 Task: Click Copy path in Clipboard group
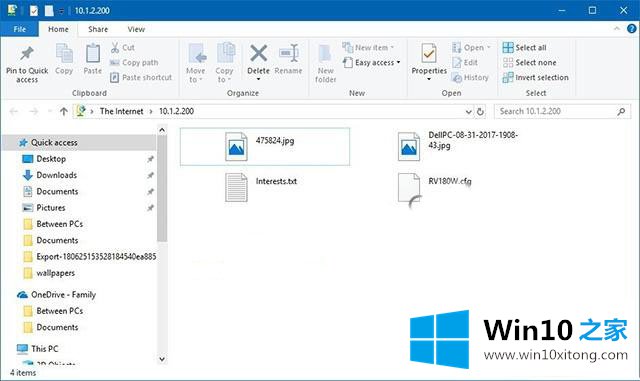point(134,63)
